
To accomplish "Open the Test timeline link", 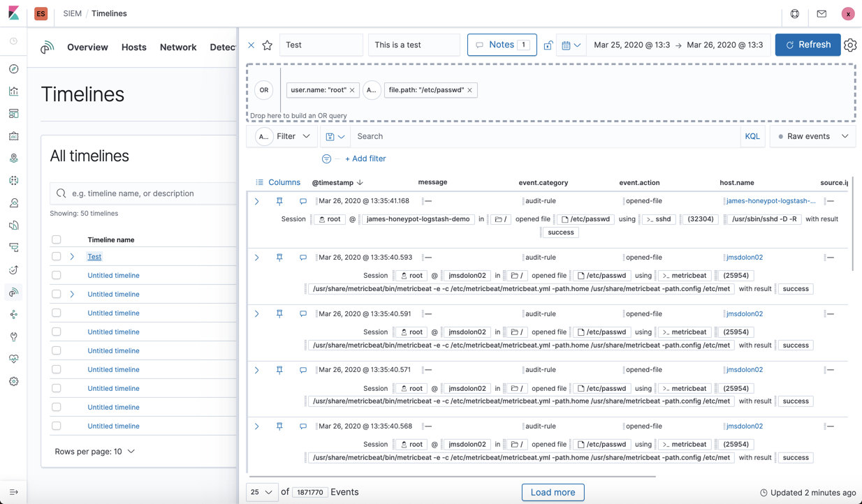I will 94,257.
